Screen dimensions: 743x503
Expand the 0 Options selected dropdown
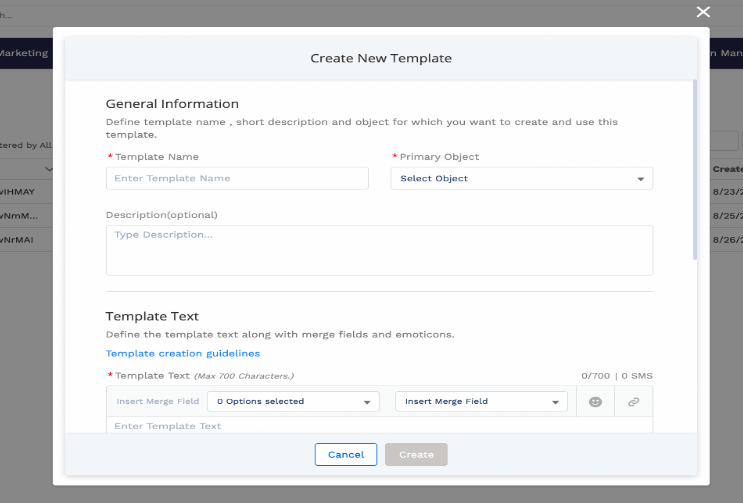click(x=293, y=401)
